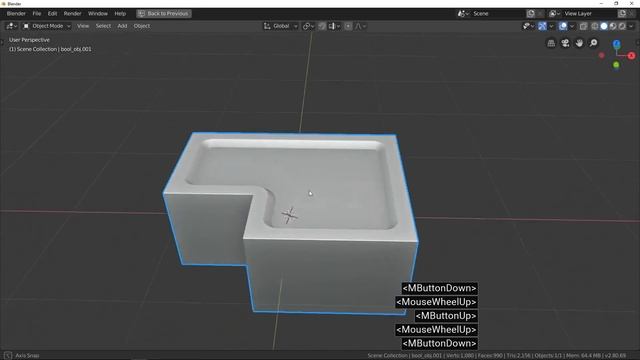Open the Help menu
The image size is (640, 360).
click(x=120, y=13)
